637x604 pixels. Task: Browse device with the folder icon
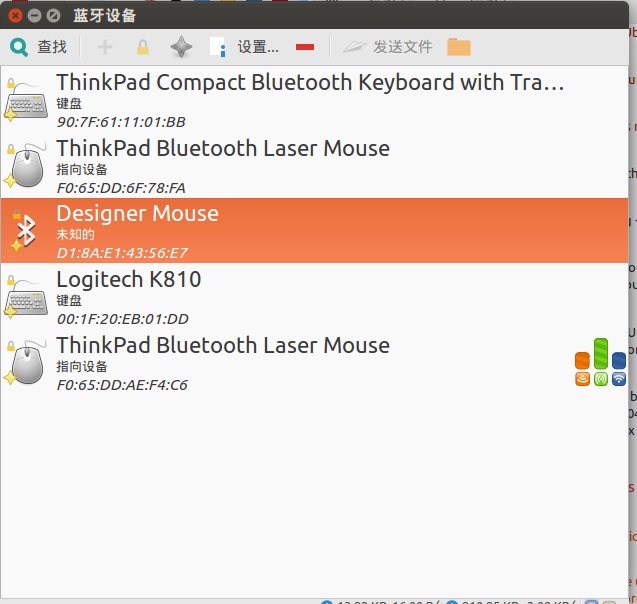point(459,47)
